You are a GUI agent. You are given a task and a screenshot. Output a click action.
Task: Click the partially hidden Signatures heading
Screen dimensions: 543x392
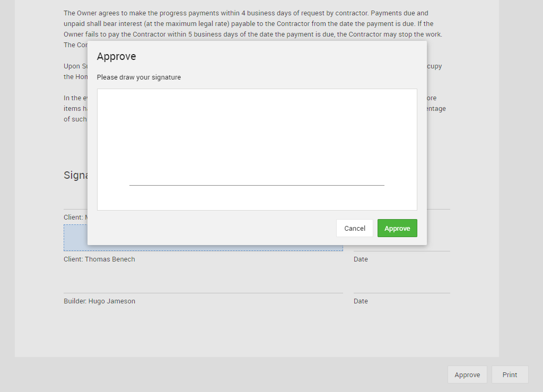(75, 176)
